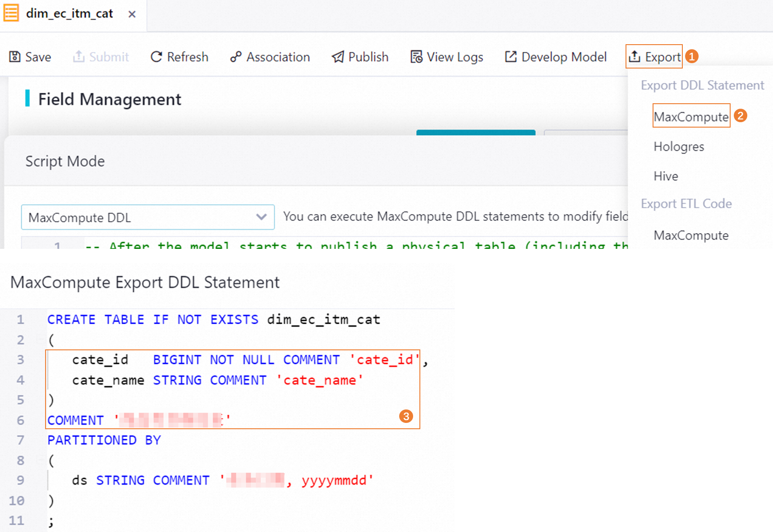Viewport: 773px width, 532px height.
Task: Click the MaxCompute Export DDL Statement title
Action: 145,283
